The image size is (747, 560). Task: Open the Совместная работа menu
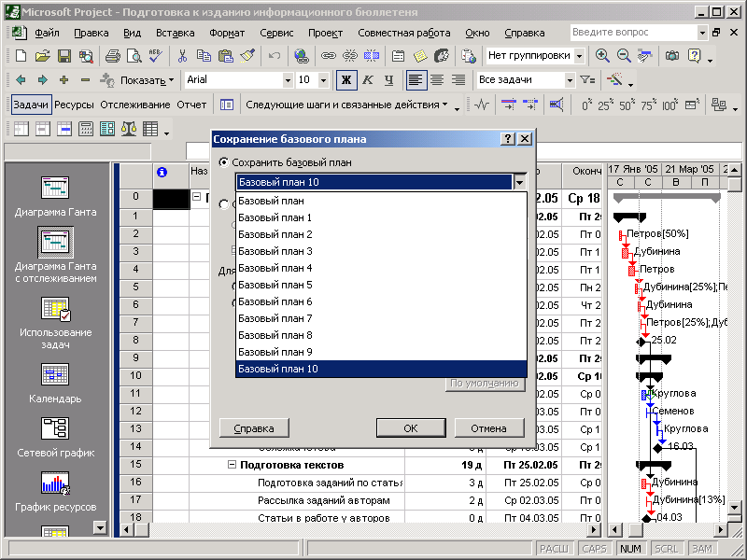(404, 33)
